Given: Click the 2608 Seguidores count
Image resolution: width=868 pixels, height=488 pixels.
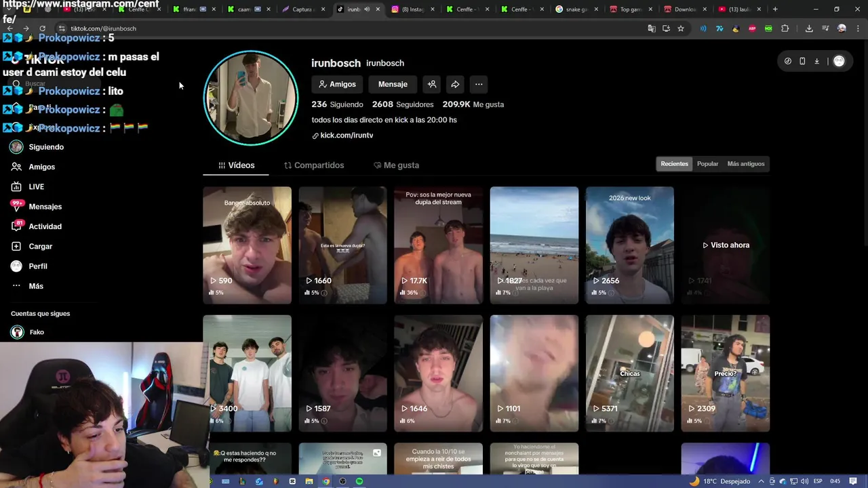Looking at the screenshot, I should [403, 104].
